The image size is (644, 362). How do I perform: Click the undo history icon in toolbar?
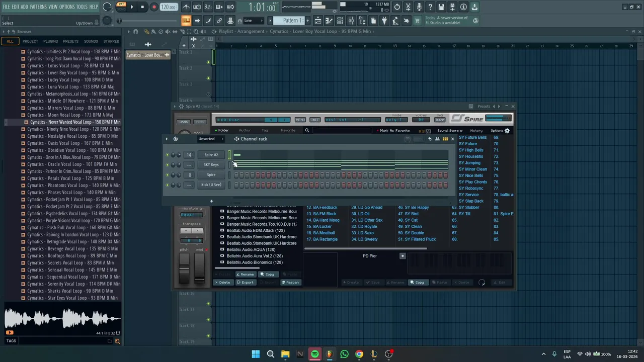tap(397, 7)
